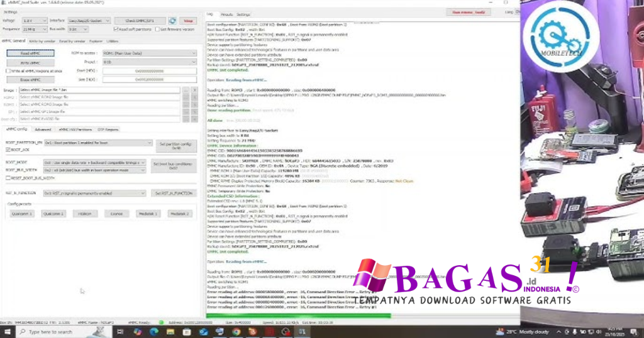Click the Size [HEX] field
The height and width of the screenshot is (338, 644).
(150, 80)
